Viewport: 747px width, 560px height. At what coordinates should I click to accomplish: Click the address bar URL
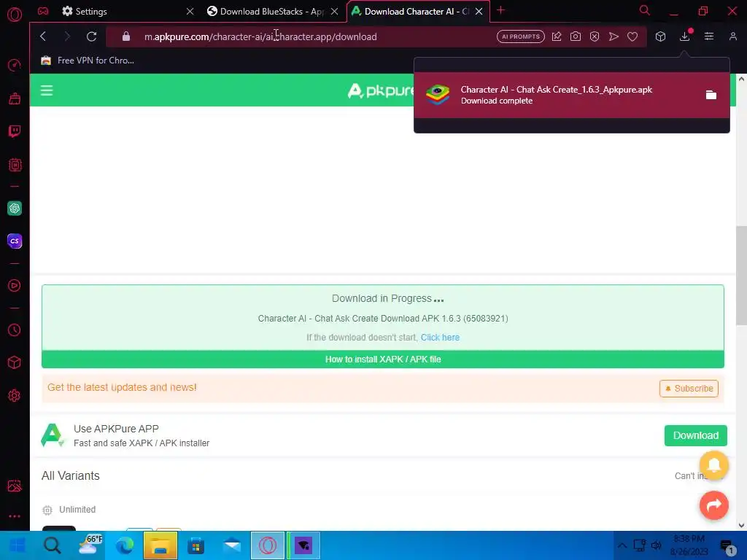coord(260,36)
